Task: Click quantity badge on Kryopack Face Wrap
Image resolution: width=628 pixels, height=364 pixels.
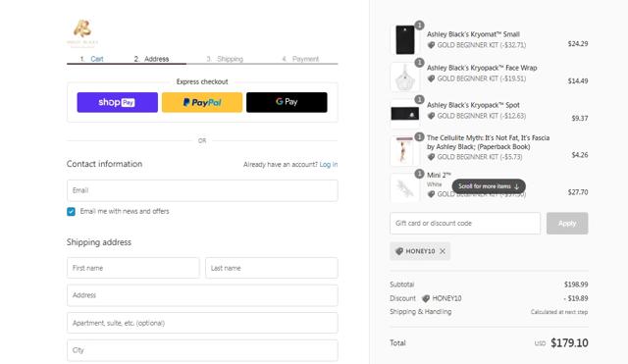Action: 419,63
